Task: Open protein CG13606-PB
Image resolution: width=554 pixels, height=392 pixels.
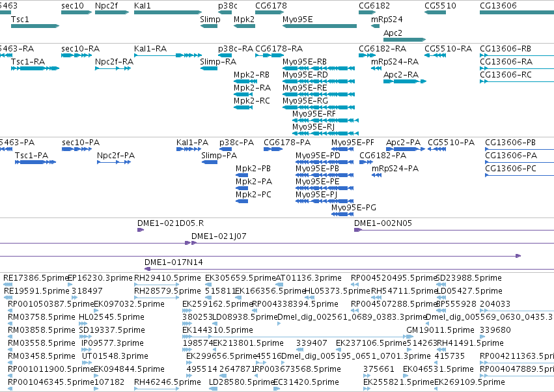Action: point(519,149)
